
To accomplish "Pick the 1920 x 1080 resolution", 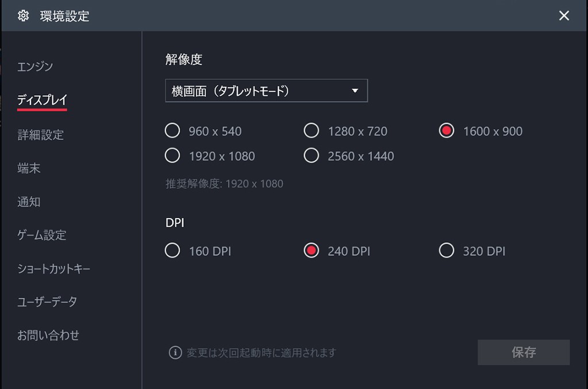I will tap(172, 155).
